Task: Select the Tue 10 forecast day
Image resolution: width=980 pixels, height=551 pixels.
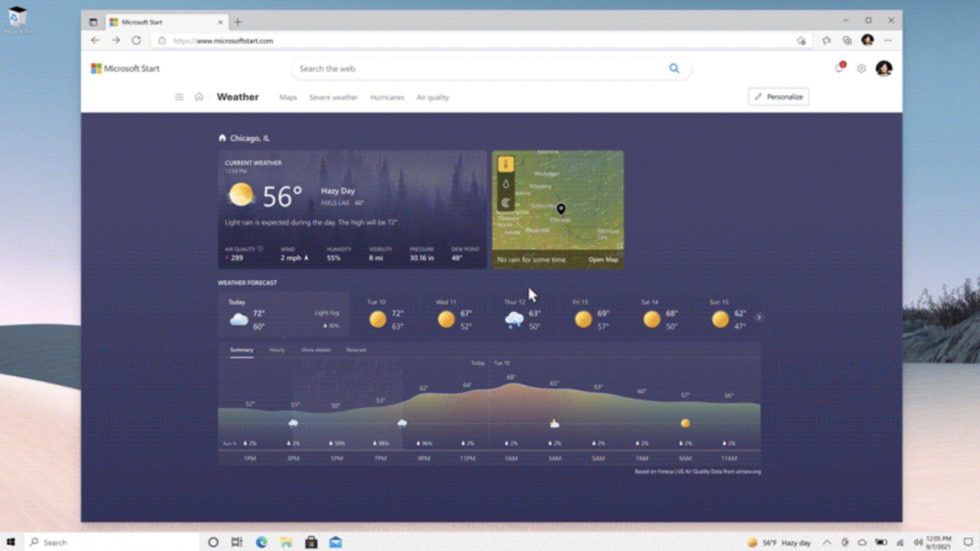Action: [387, 315]
